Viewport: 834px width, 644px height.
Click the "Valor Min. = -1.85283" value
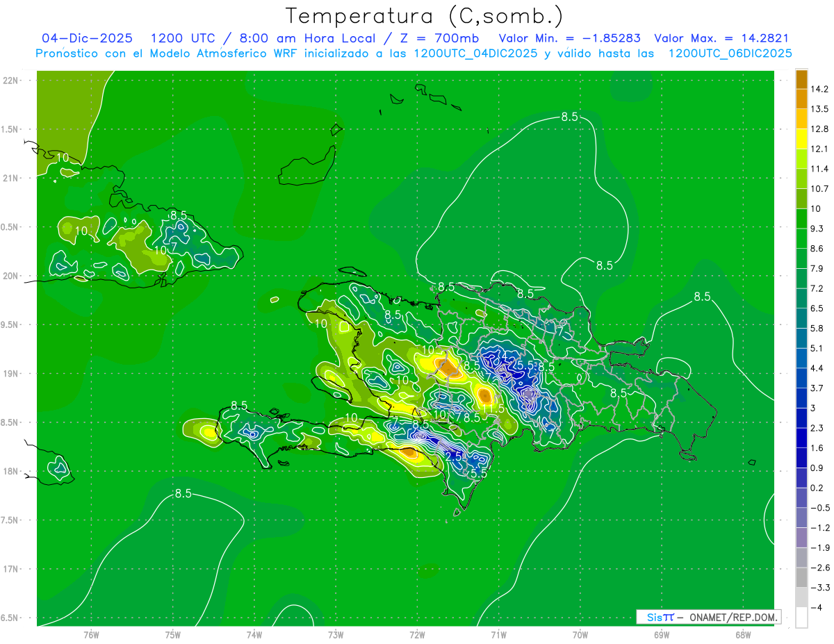pyautogui.click(x=570, y=38)
